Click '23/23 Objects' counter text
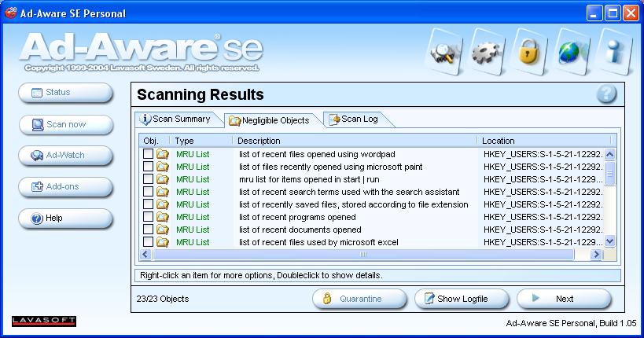Screen dimensions: 644x338 [163, 299]
